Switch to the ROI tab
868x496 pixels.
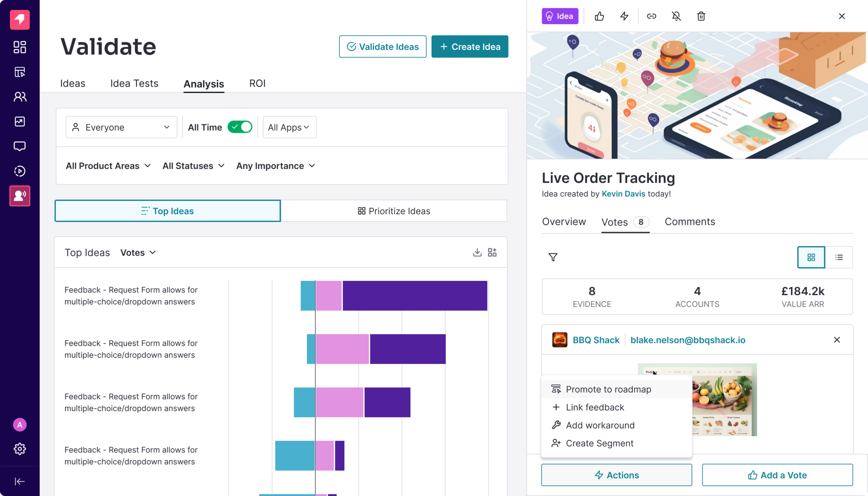pyautogui.click(x=257, y=83)
